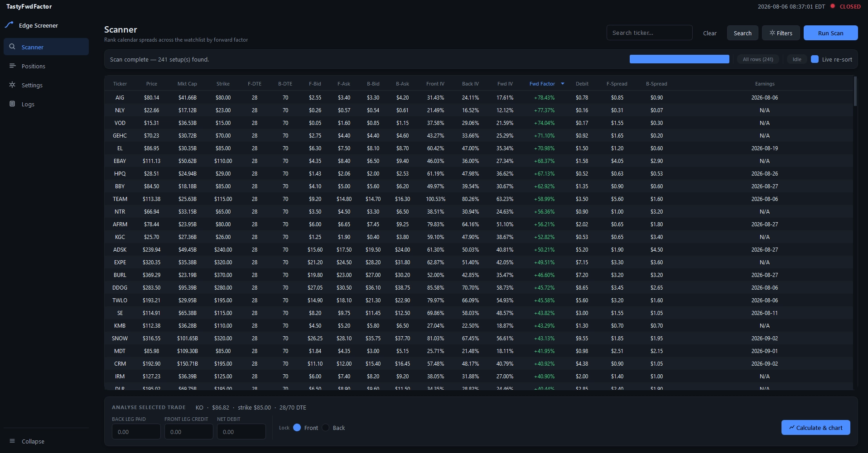Click the Search button
Viewport: 868px width, 453px height.
click(743, 33)
